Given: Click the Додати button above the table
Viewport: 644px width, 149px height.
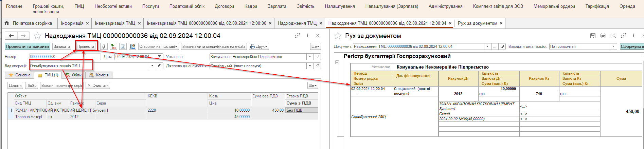Looking at the screenshot, I should (15, 86).
